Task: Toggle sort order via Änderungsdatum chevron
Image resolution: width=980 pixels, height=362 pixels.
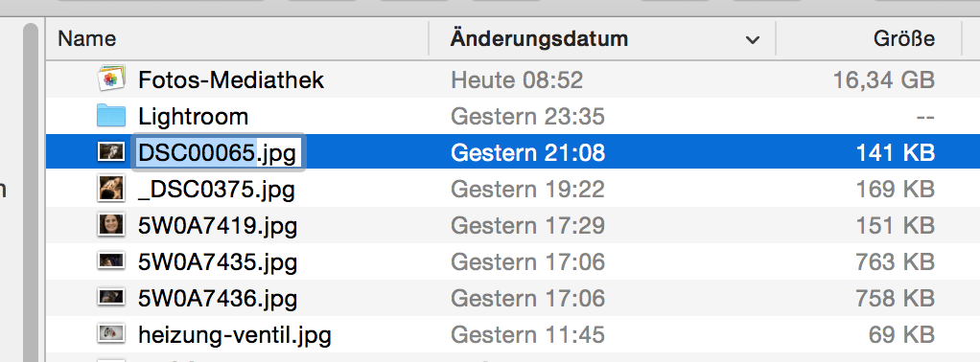Action: 753,40
